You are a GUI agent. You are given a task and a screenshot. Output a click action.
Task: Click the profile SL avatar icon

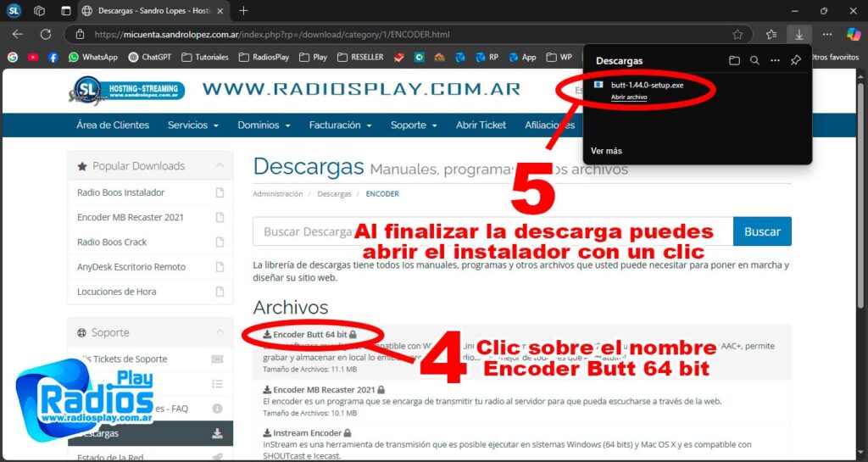point(14,10)
